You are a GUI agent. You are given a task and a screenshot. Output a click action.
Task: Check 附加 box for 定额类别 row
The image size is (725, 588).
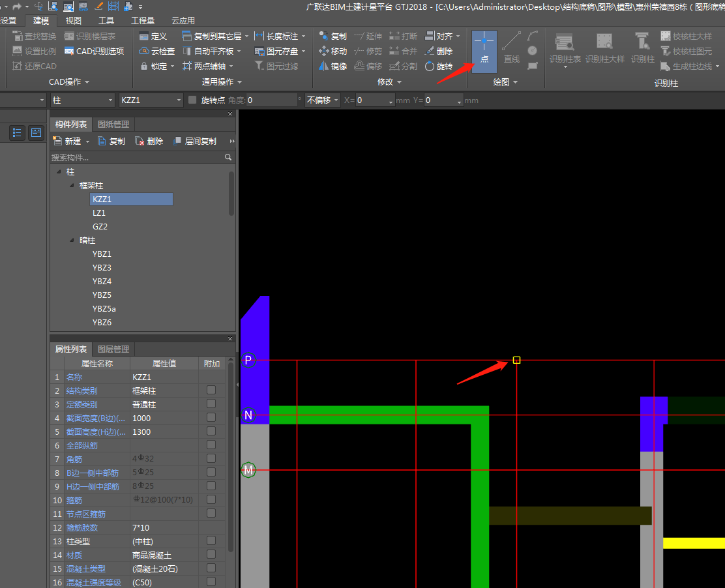pos(211,404)
